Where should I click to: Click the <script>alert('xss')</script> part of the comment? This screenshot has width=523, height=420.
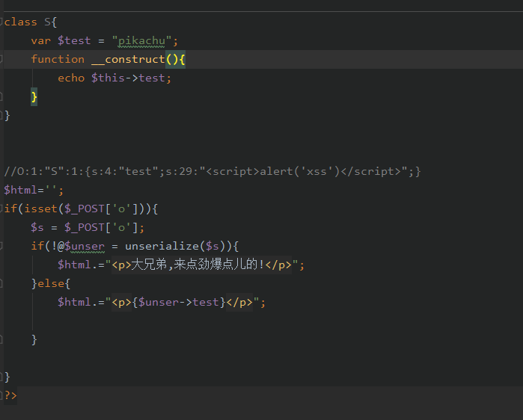(304, 171)
